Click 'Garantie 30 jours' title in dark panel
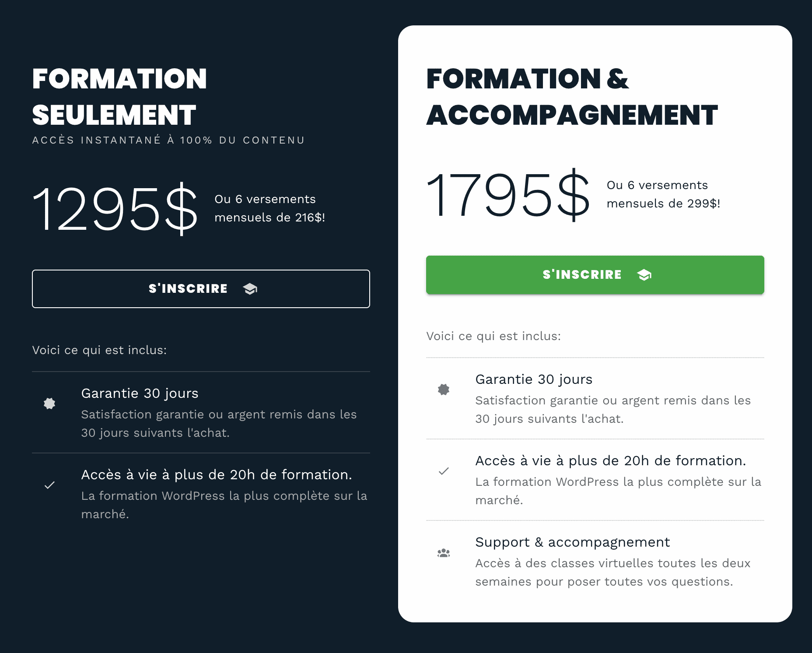 140,393
